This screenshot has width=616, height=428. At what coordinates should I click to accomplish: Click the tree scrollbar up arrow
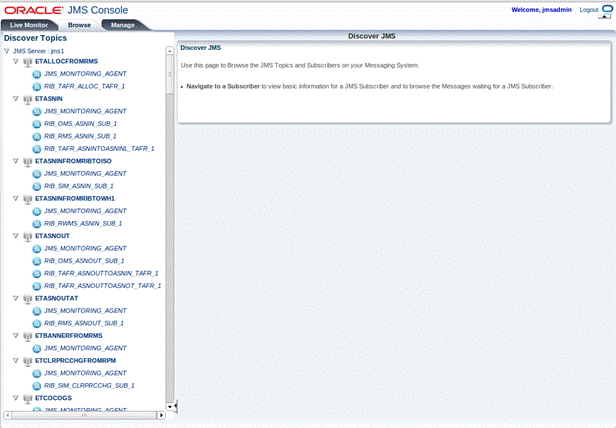coord(170,51)
